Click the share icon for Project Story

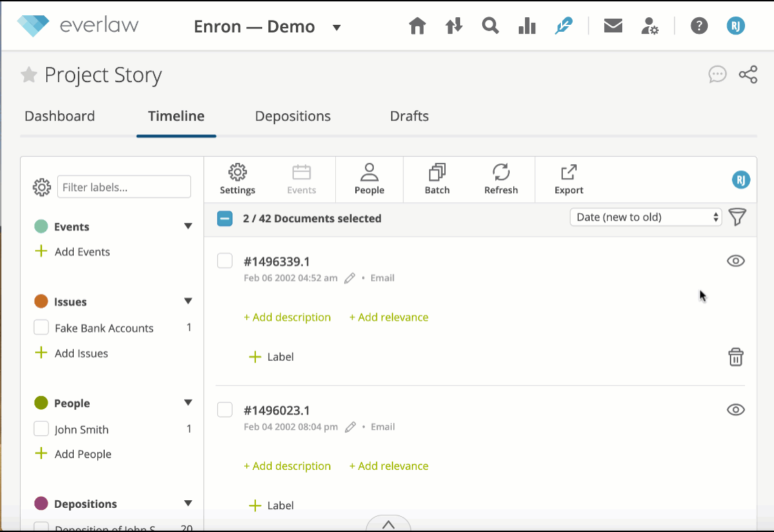coord(748,75)
